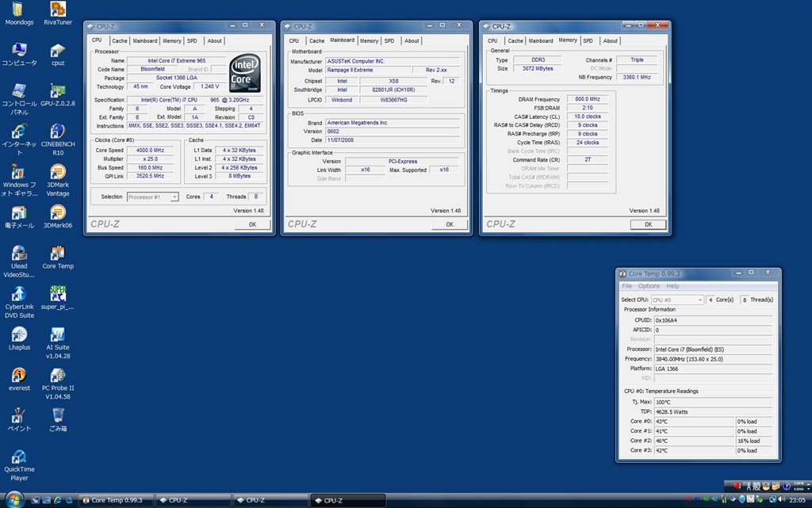The width and height of the screenshot is (812, 508).
Task: Click Model Rampage II Extreme field
Action: 368,70
